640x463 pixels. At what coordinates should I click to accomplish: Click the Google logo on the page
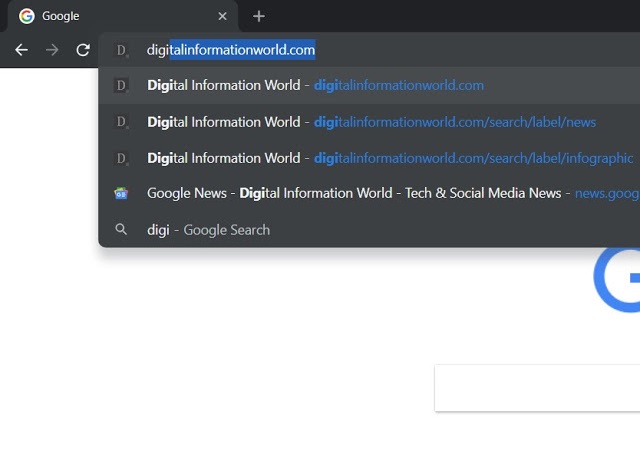point(617,278)
